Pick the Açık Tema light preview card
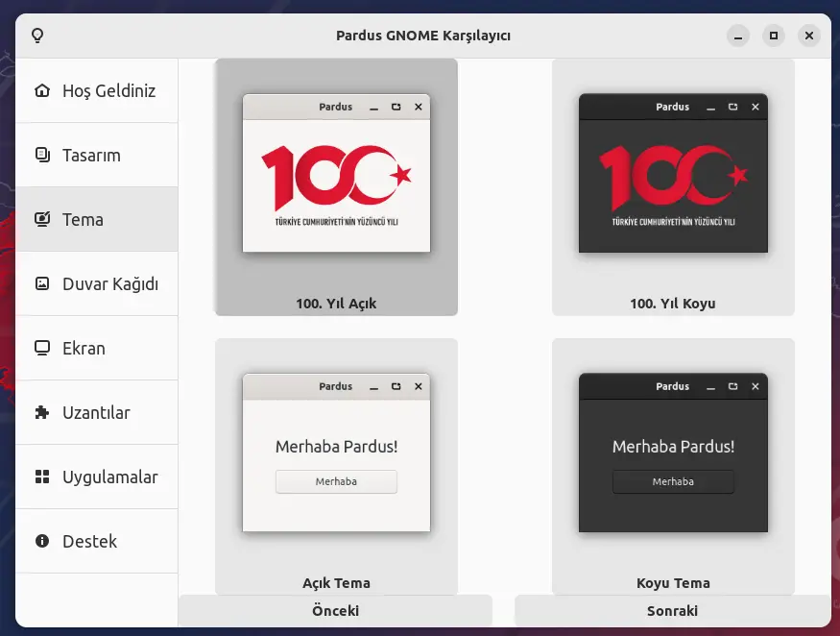The image size is (840, 636). [x=336, y=467]
